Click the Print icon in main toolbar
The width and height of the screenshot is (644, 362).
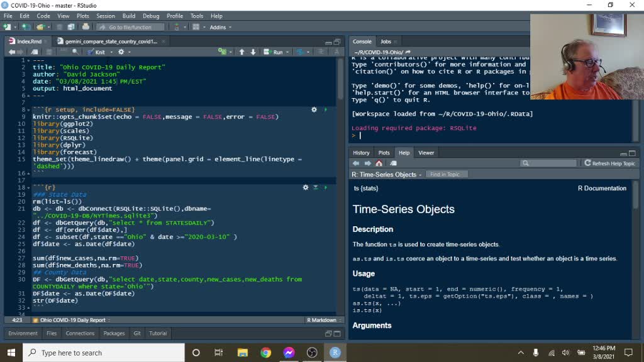pyautogui.click(x=86, y=27)
